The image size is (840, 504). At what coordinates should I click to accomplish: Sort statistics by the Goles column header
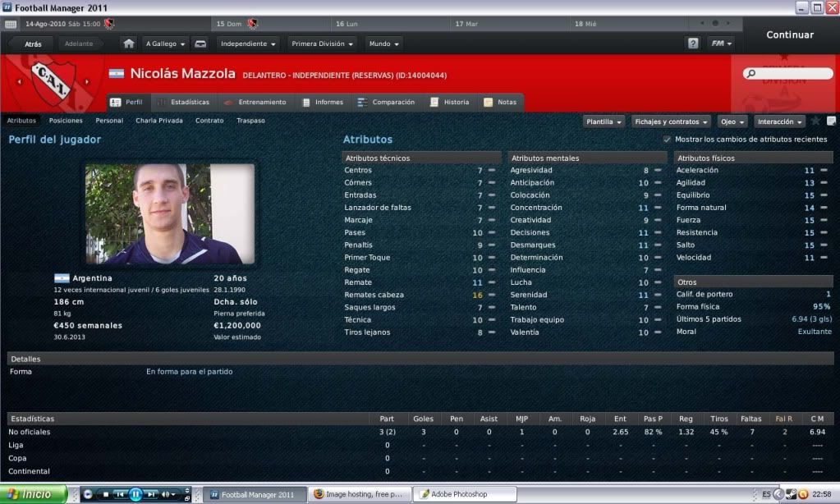coord(423,419)
